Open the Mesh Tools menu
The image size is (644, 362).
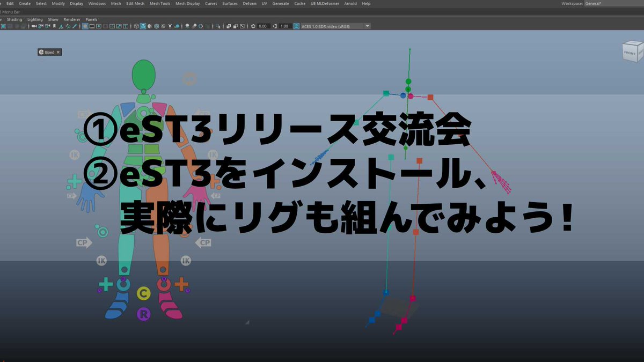tap(159, 3)
